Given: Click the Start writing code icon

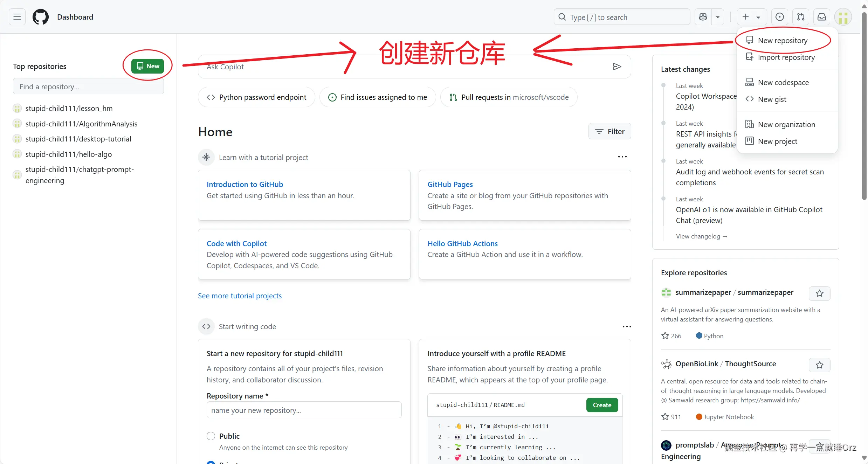Looking at the screenshot, I should pyautogui.click(x=206, y=326).
